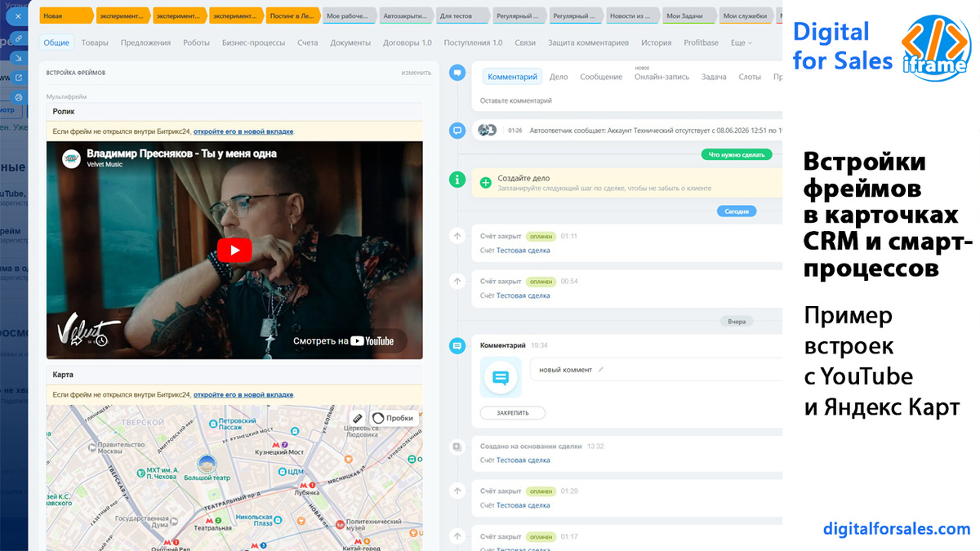Click the digitalforsales.com text in the banner
980x551 pixels.
coord(897,528)
